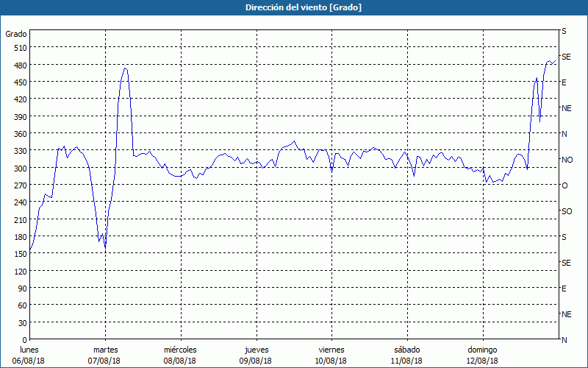Click the 210 degree axis label

pyautogui.click(x=21, y=220)
